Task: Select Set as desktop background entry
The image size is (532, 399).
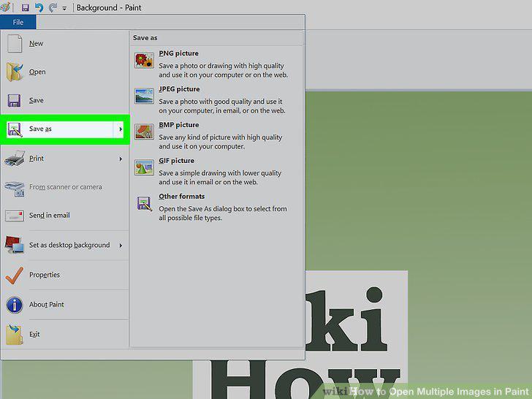Action: coord(64,245)
